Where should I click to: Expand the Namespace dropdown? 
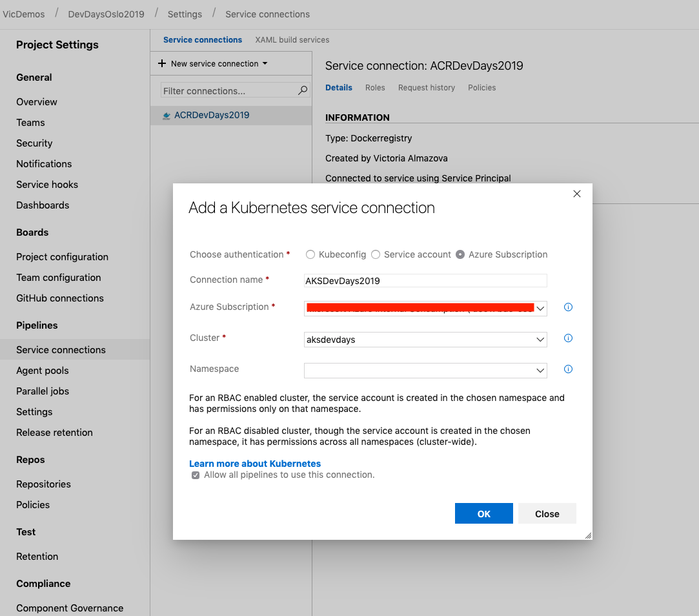(540, 371)
